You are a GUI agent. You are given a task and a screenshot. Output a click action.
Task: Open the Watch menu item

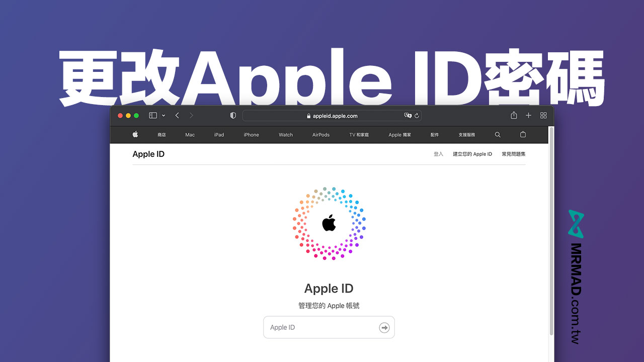pos(286,135)
